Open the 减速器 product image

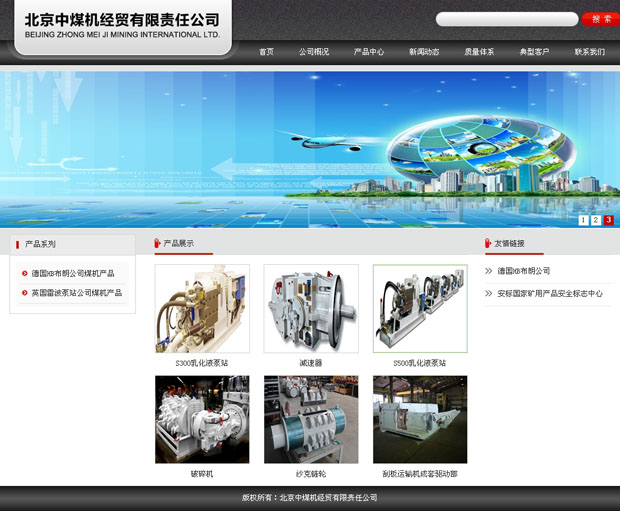click(311, 308)
